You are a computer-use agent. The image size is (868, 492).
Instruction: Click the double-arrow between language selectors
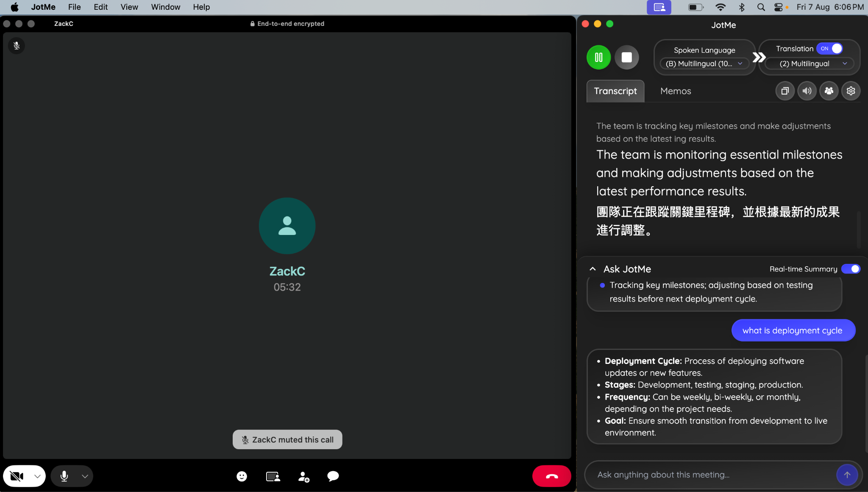tap(759, 57)
